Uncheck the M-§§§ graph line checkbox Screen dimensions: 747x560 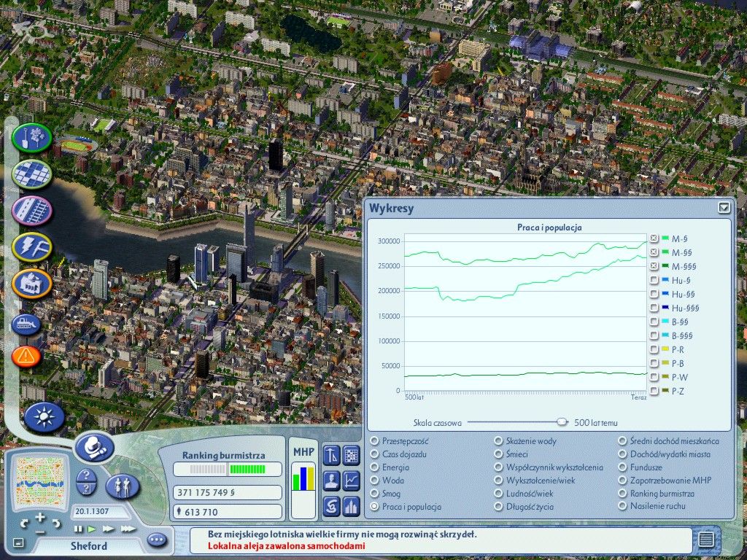[x=654, y=265]
